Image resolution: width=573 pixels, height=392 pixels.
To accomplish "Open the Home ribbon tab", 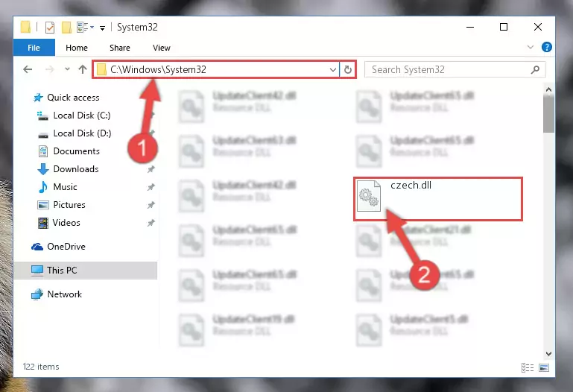I will 77,48.
